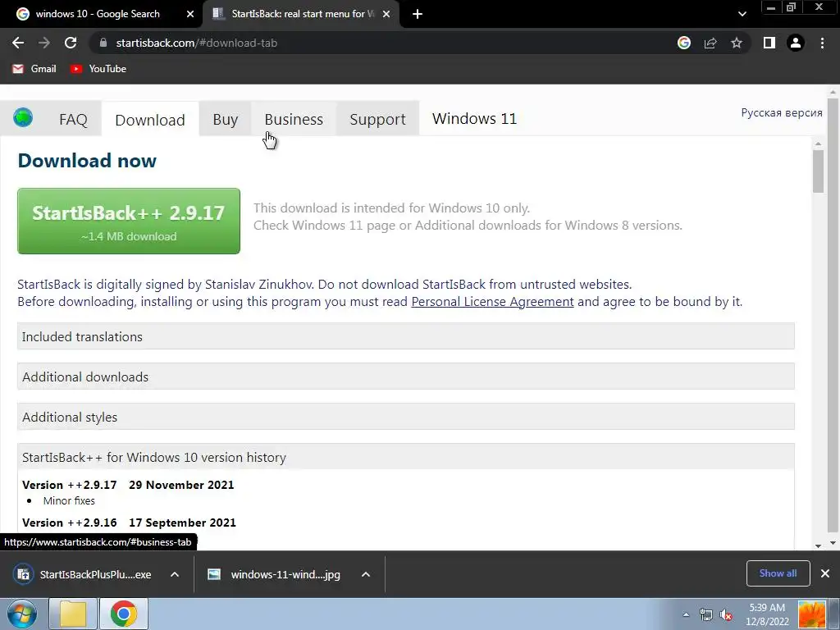
Task: Open Gmail bookmark
Action: point(34,69)
